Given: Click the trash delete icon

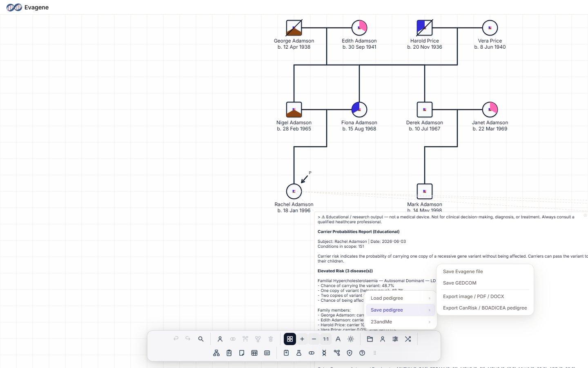Looking at the screenshot, I should (271, 339).
